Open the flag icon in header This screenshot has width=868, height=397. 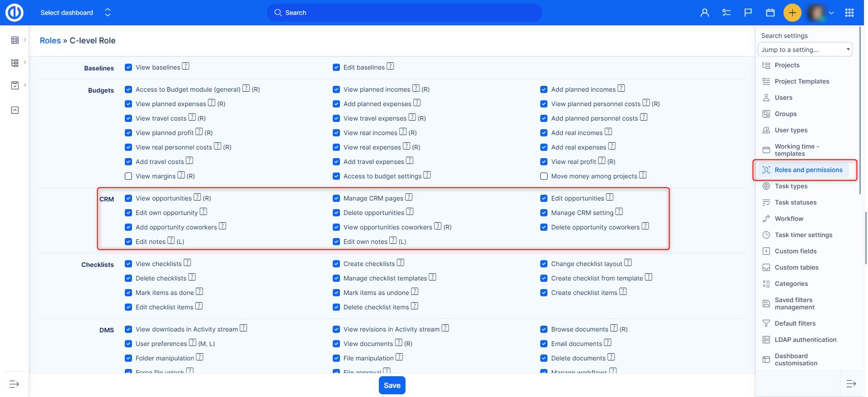748,13
